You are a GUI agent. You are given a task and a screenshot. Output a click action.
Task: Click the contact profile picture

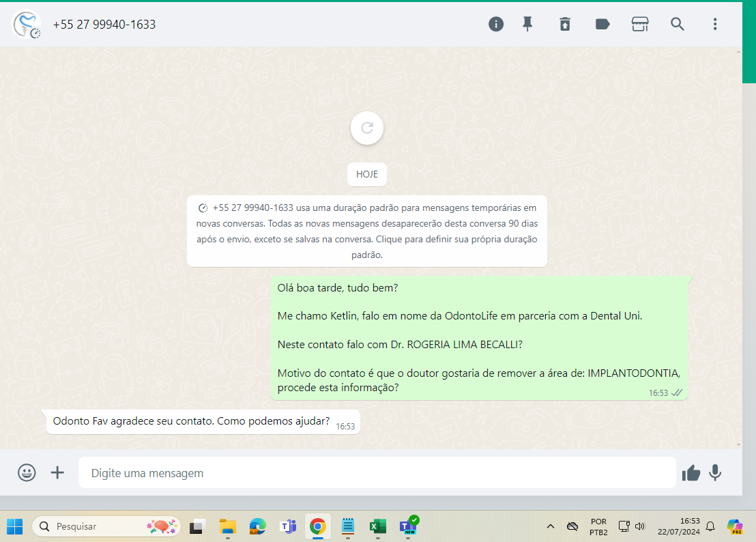(26, 24)
